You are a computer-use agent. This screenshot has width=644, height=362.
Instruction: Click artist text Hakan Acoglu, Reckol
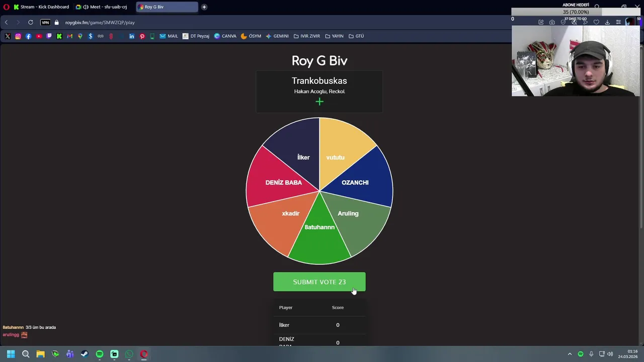[x=319, y=92]
